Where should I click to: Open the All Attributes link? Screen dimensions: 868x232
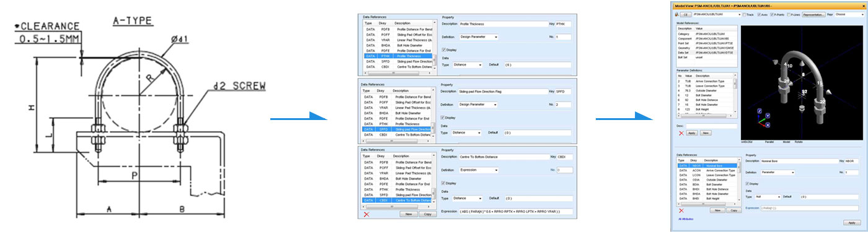686,218
